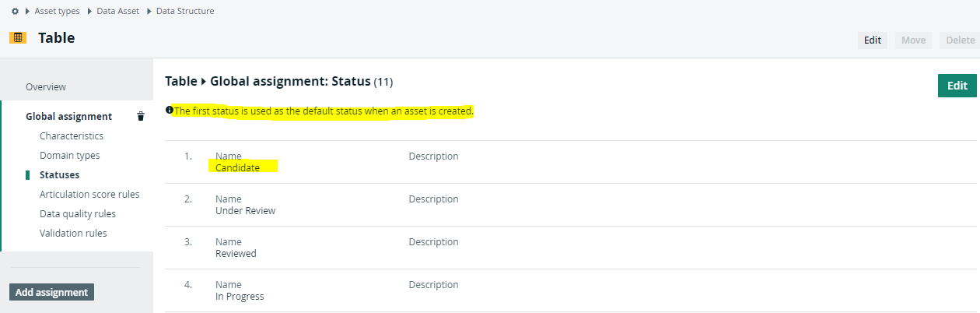Click the arrow before Asset types breadcrumb
This screenshot has height=313, width=980.
(27, 12)
